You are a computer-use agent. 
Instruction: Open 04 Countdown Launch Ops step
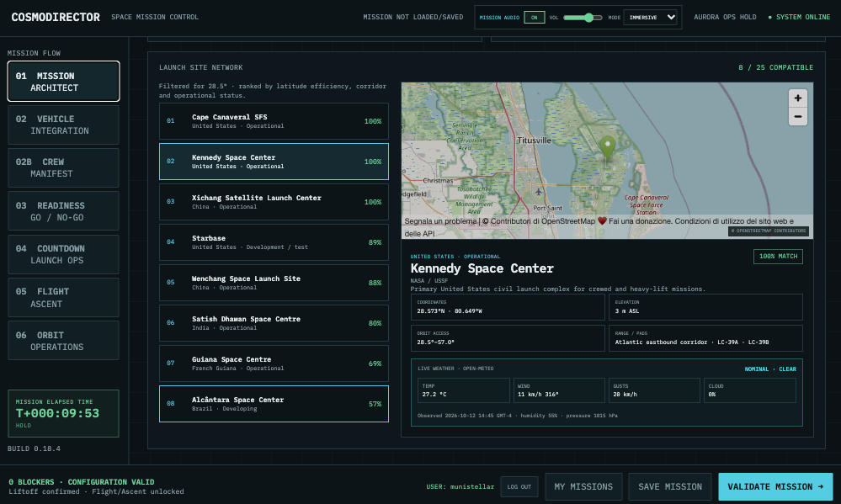coord(63,254)
